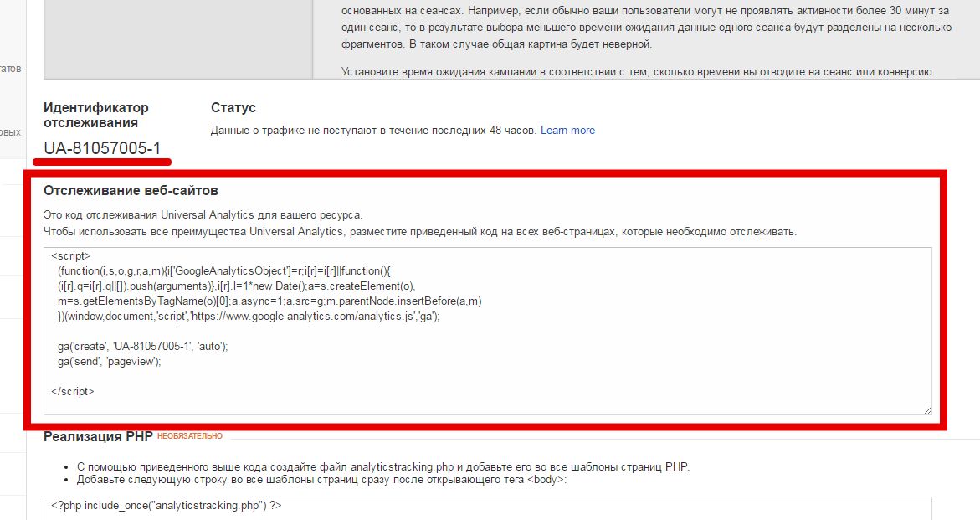The height and width of the screenshot is (520, 980).
Task: Click the opening <script> tag line
Action: [x=71, y=255]
